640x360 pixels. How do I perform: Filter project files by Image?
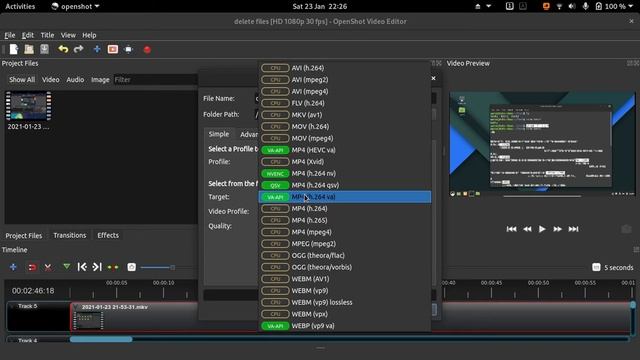100,80
